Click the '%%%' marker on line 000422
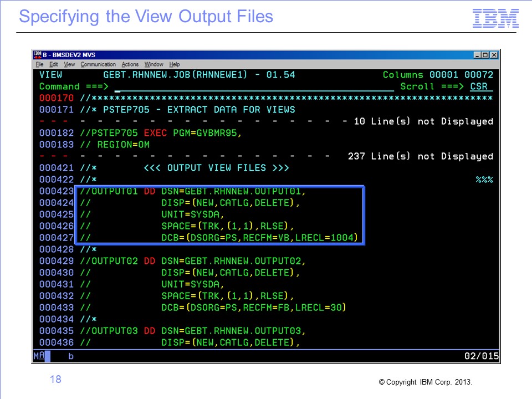The height and width of the screenshot is (399, 532). pyautogui.click(x=484, y=180)
